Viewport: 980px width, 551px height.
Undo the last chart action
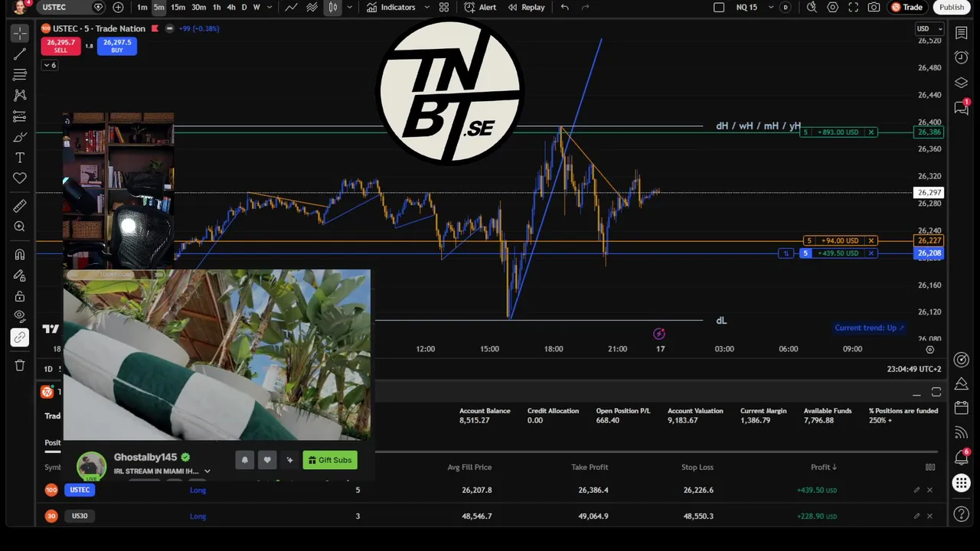(565, 7)
